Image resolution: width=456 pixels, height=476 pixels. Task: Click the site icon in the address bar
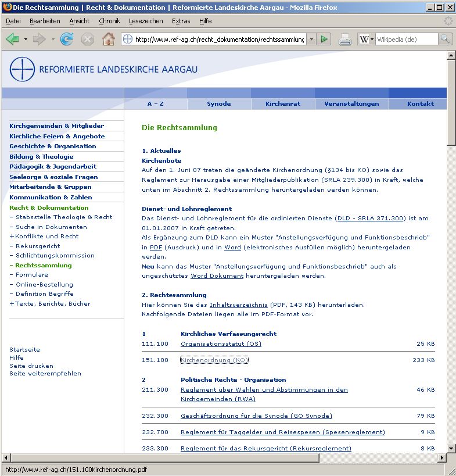128,39
